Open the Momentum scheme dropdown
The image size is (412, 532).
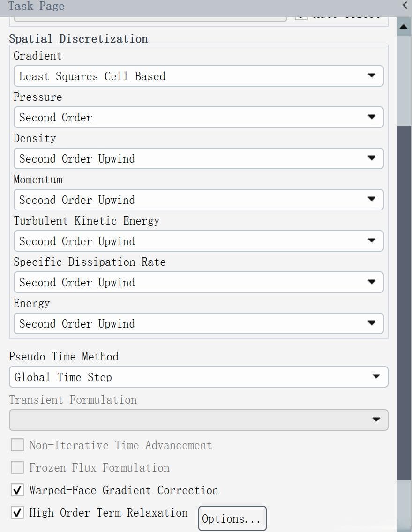[199, 200]
